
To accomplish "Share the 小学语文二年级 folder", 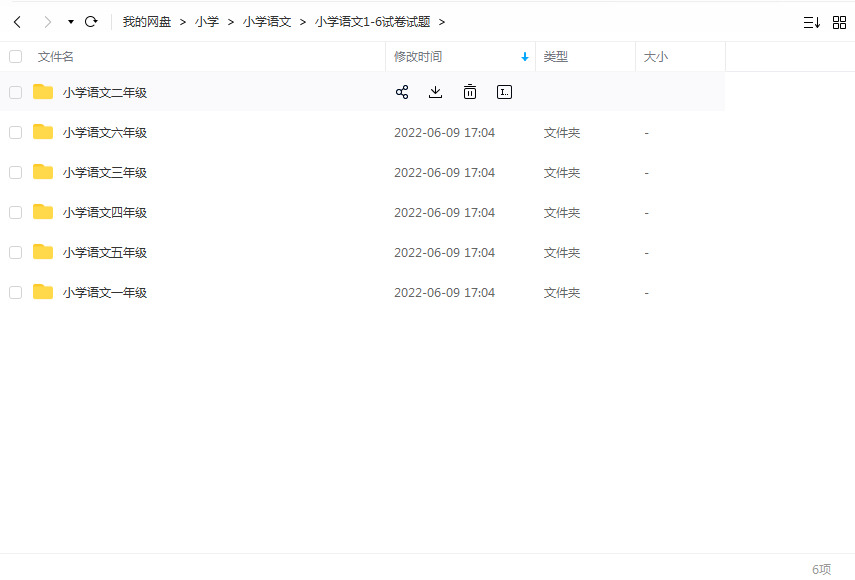I will (x=402, y=92).
